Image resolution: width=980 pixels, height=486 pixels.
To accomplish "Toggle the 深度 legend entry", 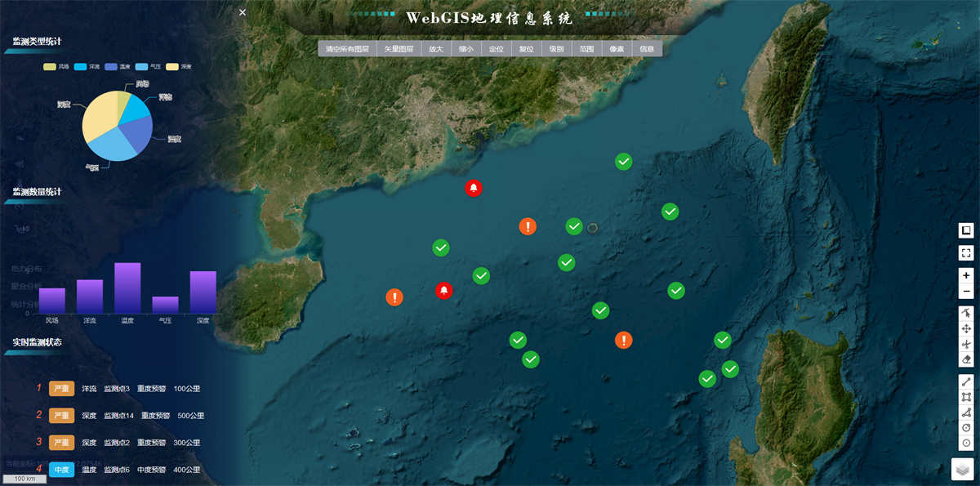I will pos(180,66).
